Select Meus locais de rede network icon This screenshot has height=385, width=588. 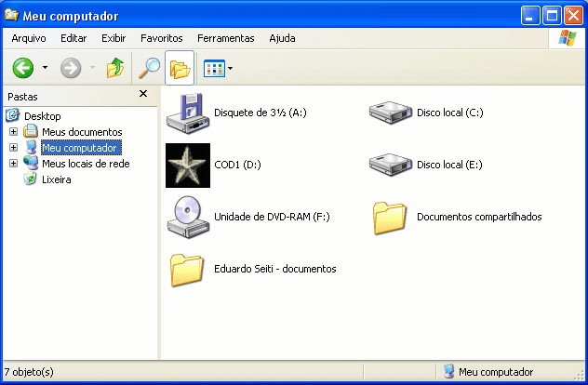[31, 163]
